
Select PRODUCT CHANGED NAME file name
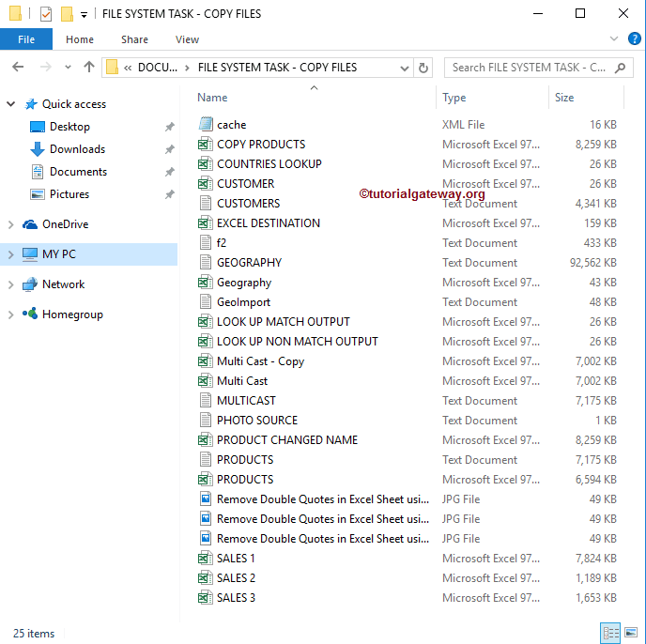[x=287, y=440]
